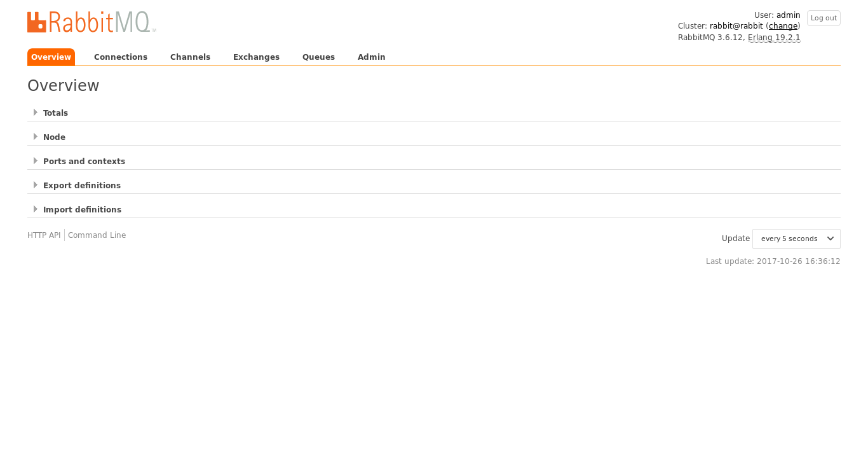Switch to the Connections tab
The width and height of the screenshot is (868, 456).
tap(120, 57)
